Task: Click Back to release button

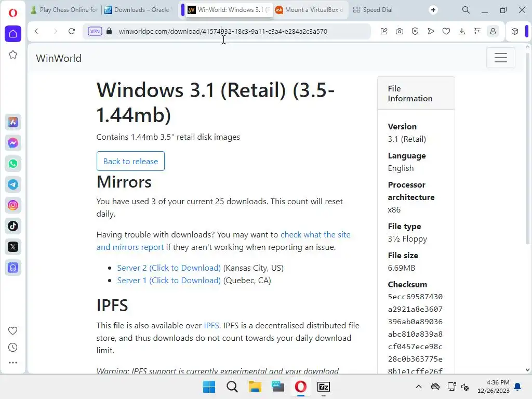Action: (130, 161)
